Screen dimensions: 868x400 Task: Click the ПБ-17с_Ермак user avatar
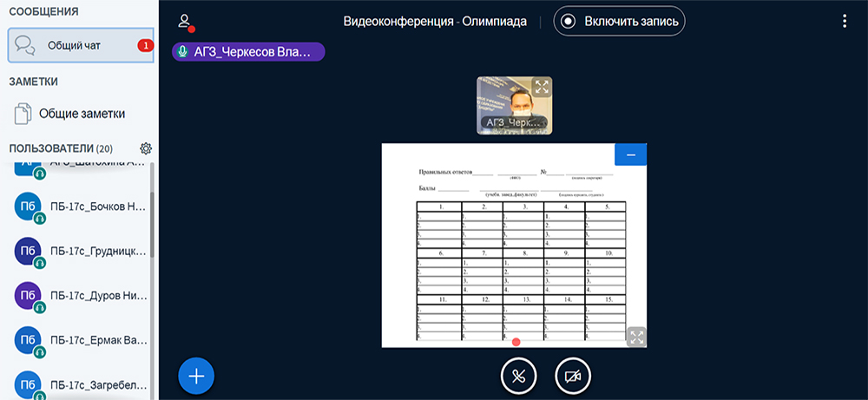(27, 339)
